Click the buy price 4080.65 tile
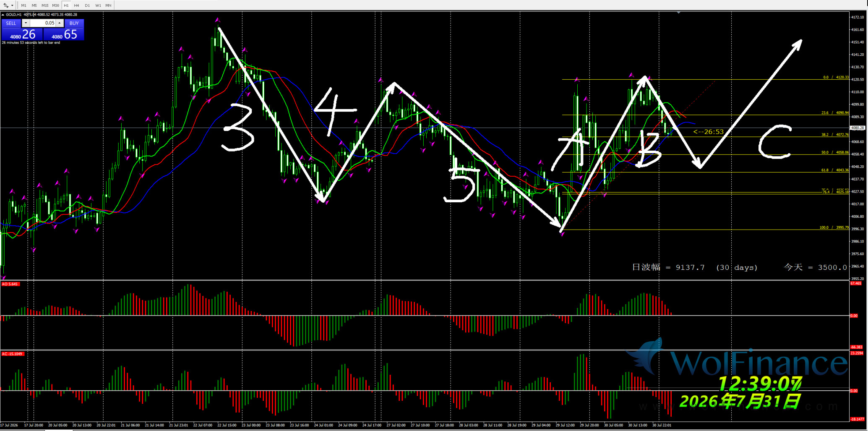The image size is (868, 431). click(64, 34)
